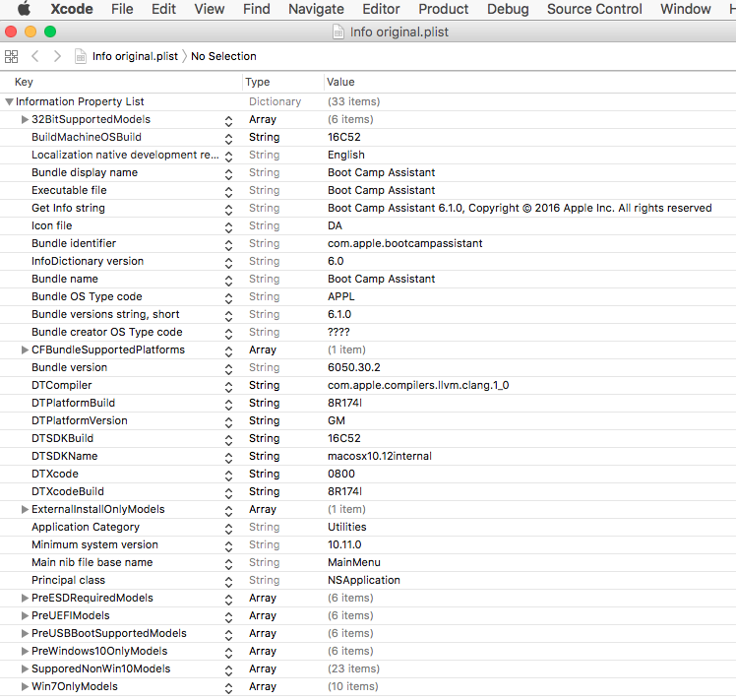Viewport: 736px width, 700px height.
Task: Click the plist file icon in the jump bar
Action: [81, 56]
